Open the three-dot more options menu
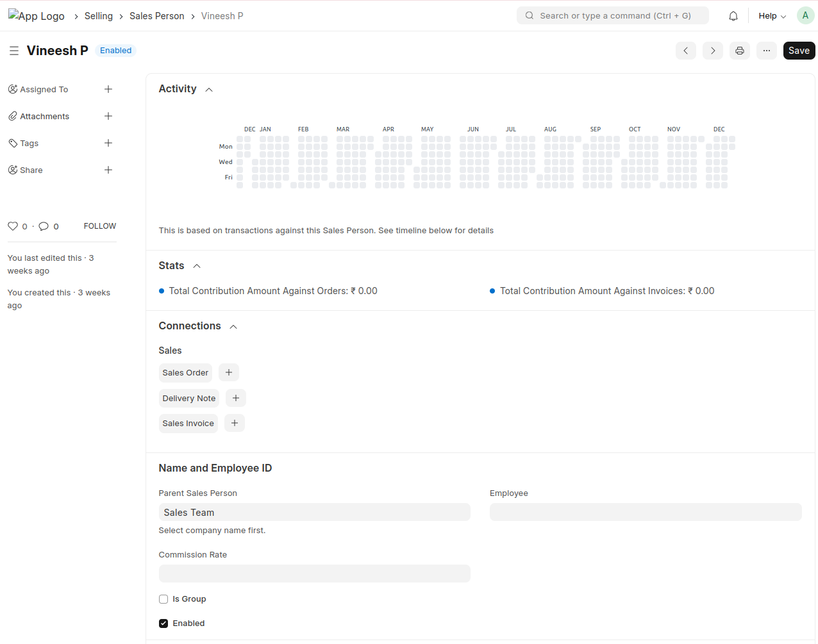 click(766, 51)
